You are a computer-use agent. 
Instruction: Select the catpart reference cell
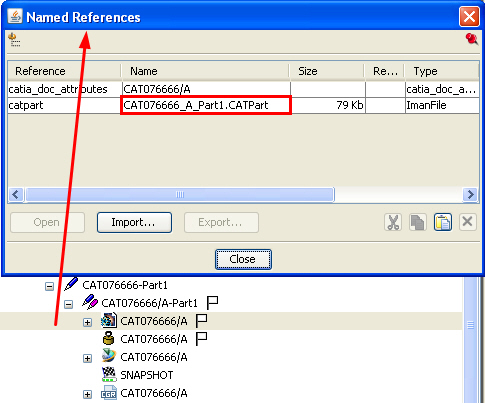(x=65, y=105)
